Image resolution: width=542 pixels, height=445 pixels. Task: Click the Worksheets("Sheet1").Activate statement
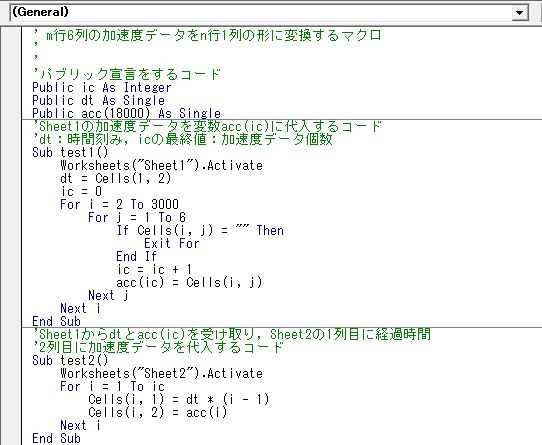point(161,165)
